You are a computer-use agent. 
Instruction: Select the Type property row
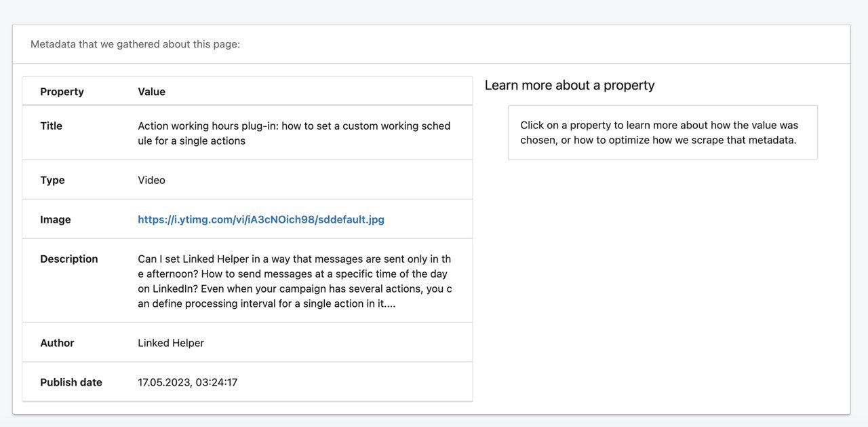tap(52, 179)
